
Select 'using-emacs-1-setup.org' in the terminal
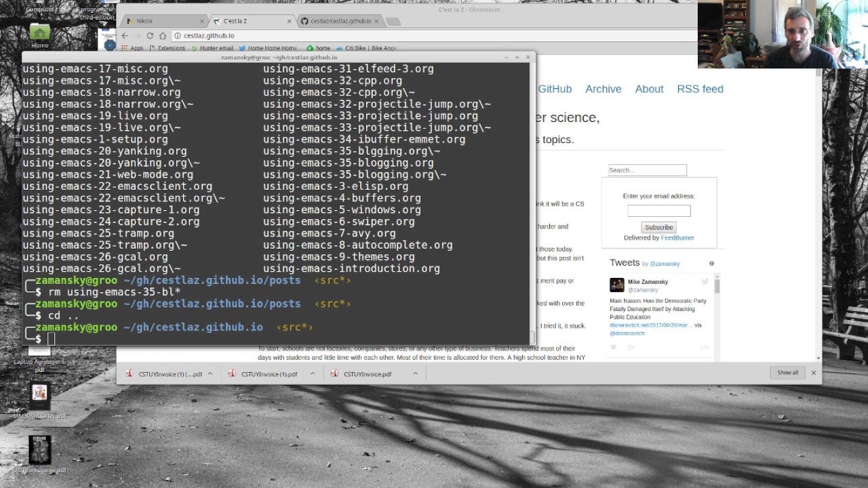tap(95, 139)
